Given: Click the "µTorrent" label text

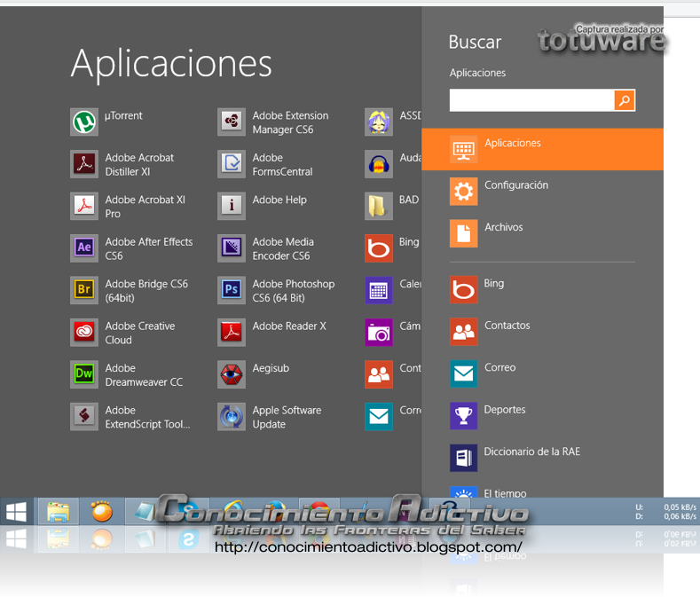Looking at the screenshot, I should (x=123, y=115).
